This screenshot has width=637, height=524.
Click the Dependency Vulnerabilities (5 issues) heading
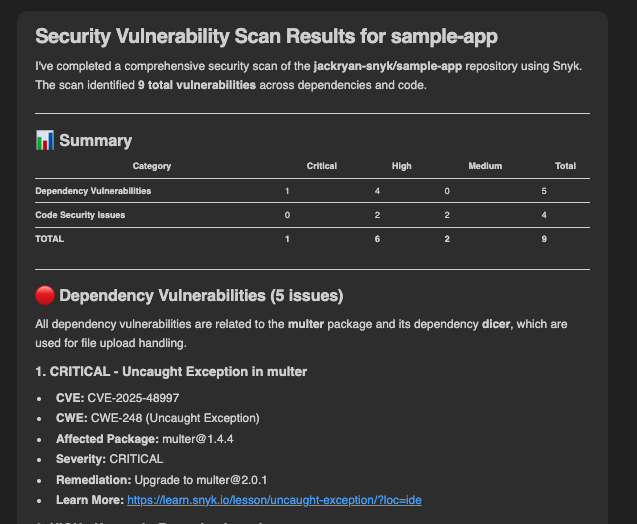point(201,296)
